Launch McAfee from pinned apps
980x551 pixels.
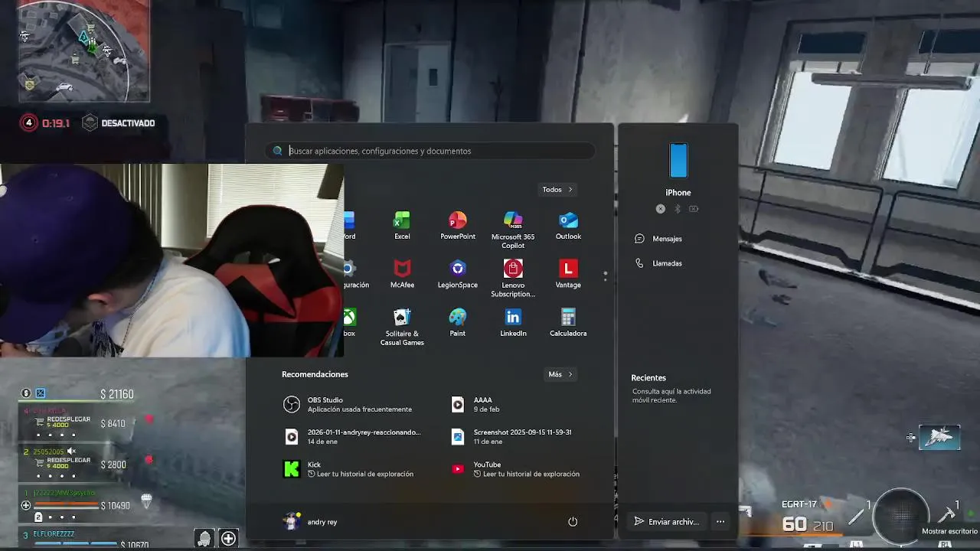click(402, 274)
